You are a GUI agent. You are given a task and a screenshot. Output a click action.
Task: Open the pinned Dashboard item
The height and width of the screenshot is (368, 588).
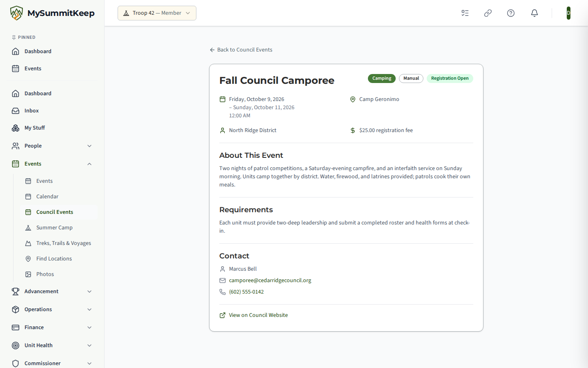click(52, 52)
